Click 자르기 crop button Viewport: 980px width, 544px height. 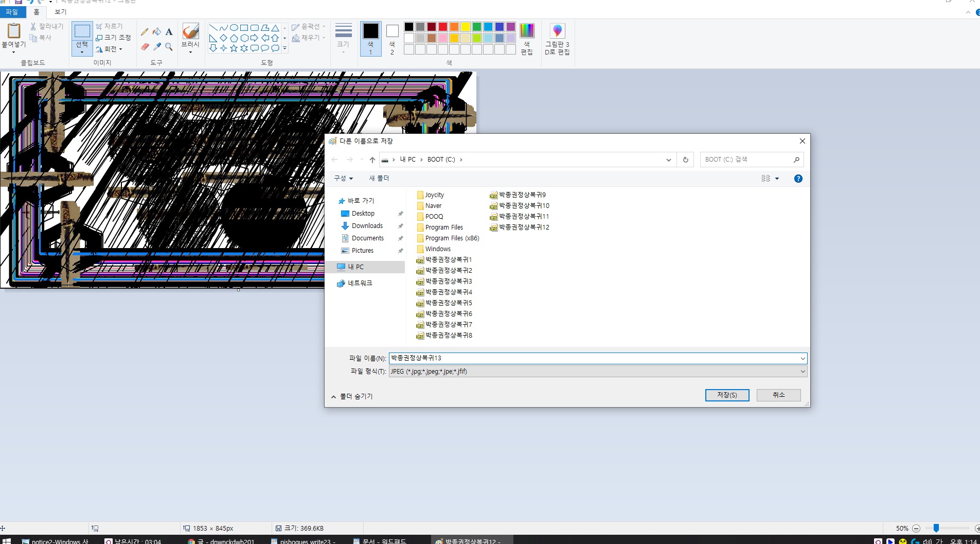pos(109,26)
